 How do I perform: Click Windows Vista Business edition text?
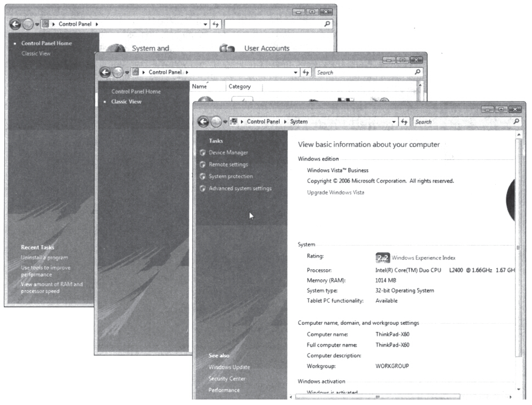(x=338, y=170)
